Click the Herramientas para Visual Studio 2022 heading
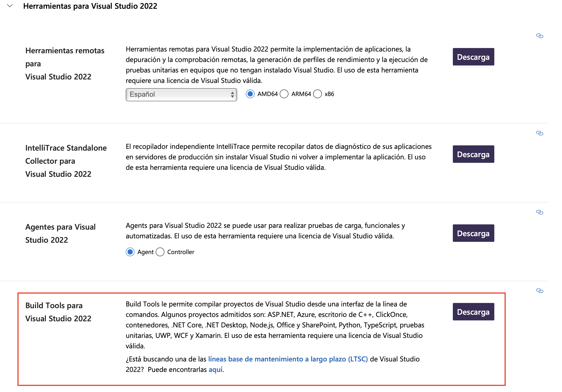This screenshot has width=562, height=392. click(x=90, y=6)
